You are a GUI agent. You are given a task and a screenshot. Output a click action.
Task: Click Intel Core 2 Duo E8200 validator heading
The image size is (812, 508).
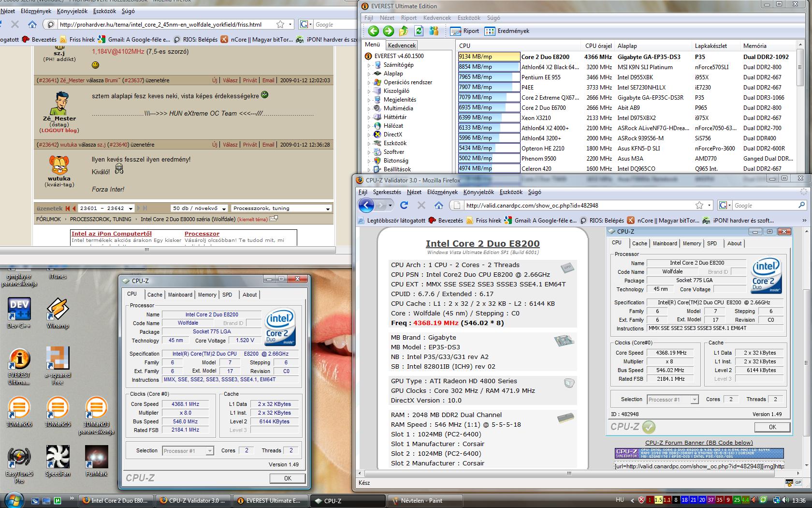(482, 244)
